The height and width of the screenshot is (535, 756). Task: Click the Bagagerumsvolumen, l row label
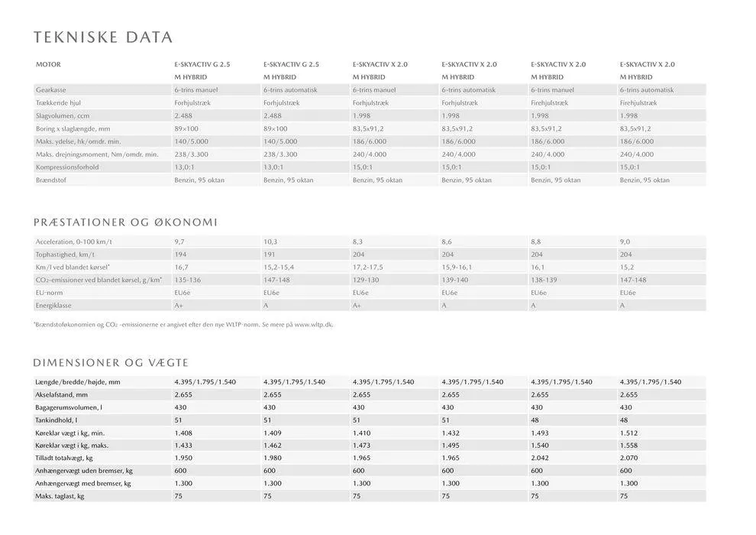pos(68,407)
